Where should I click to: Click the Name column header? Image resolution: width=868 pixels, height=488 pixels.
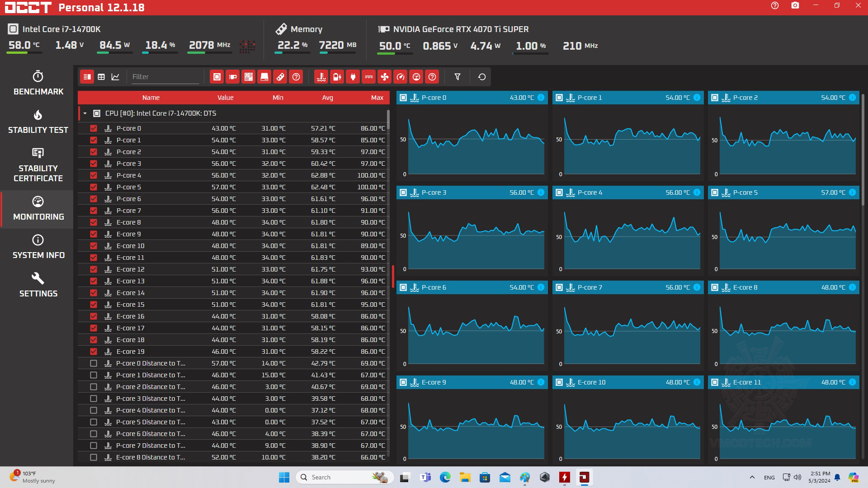pyautogui.click(x=151, y=98)
